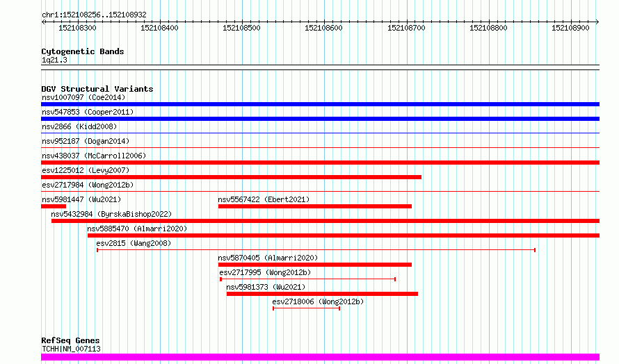
Task: Select the red bar under nsv5432984 (ByrskaBishop2022)
Action: coord(325,221)
